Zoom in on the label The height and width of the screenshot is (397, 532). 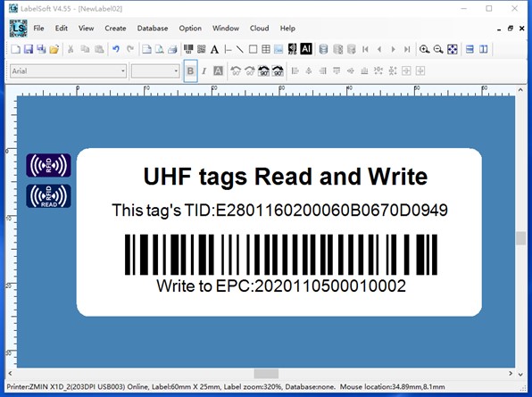click(424, 49)
